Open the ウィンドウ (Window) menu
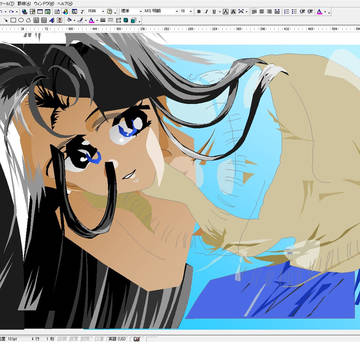360x360 pixels. point(44,4)
